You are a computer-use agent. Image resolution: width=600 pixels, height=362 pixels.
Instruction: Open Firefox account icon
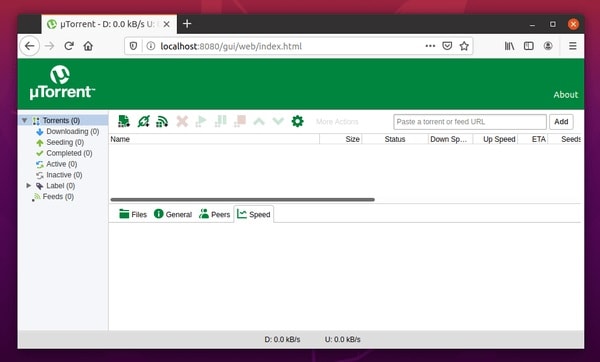coord(548,46)
